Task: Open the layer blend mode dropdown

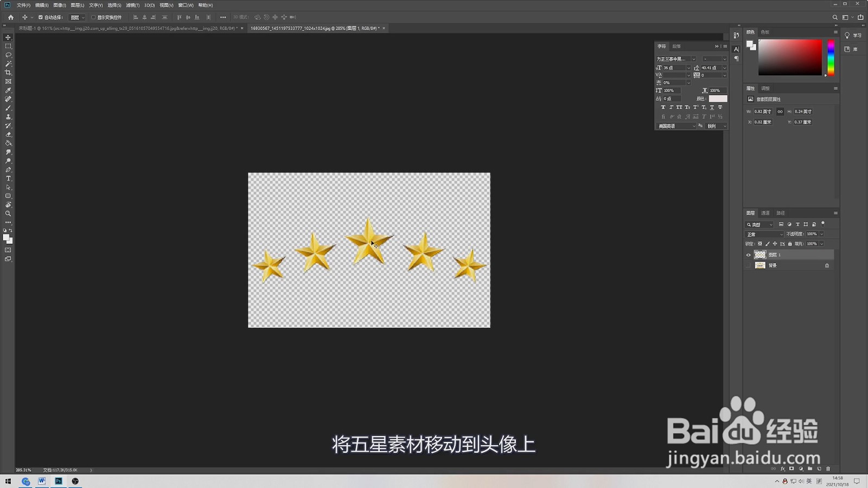Action: click(765, 234)
